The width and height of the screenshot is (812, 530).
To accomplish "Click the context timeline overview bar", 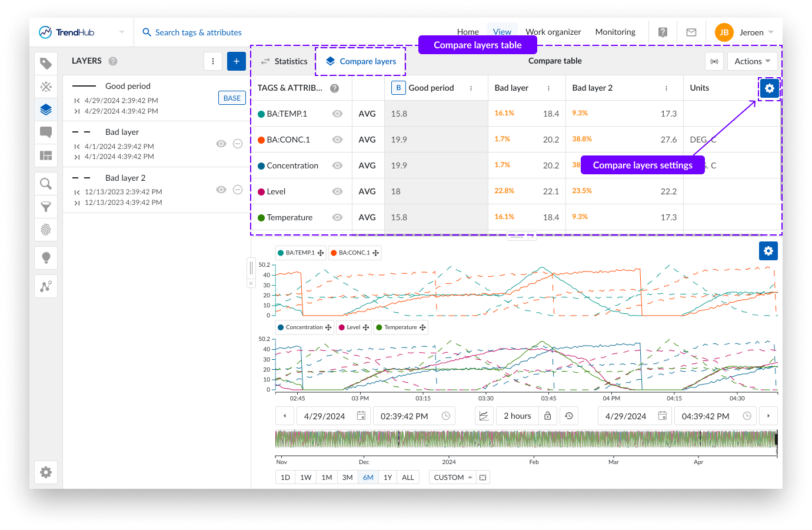I will click(525, 439).
